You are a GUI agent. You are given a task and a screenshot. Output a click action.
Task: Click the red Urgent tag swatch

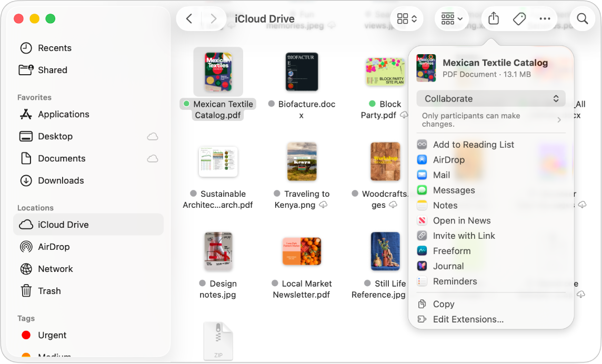26,335
